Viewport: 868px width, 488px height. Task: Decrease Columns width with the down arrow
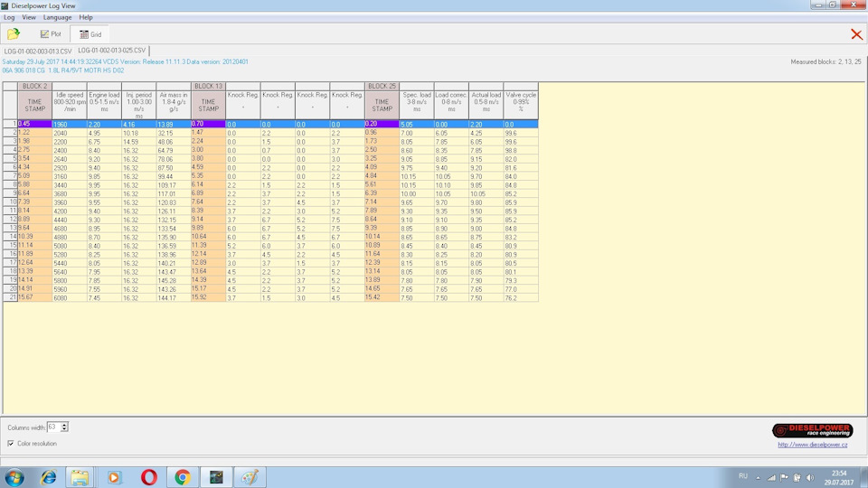click(x=65, y=429)
